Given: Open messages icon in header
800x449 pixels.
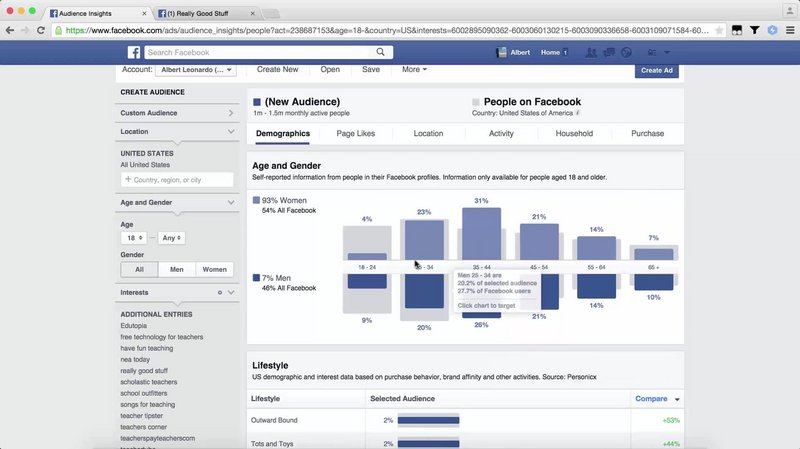Looking at the screenshot, I should click(609, 52).
